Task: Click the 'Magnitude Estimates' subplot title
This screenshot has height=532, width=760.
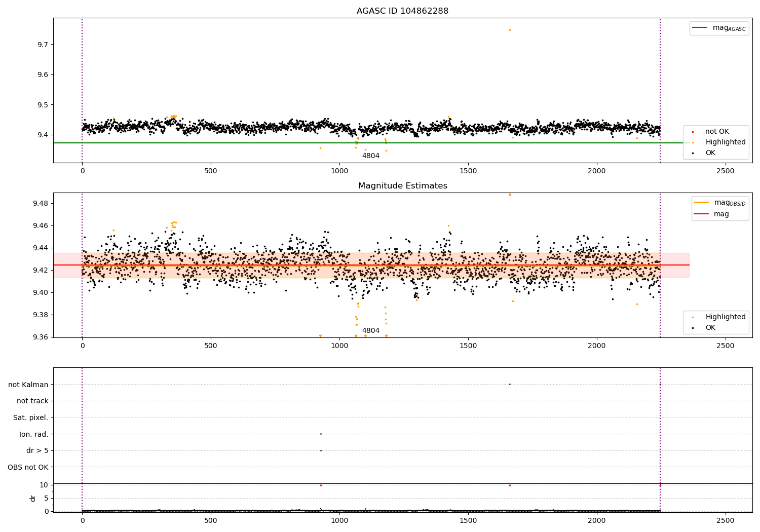Action: coord(402,186)
